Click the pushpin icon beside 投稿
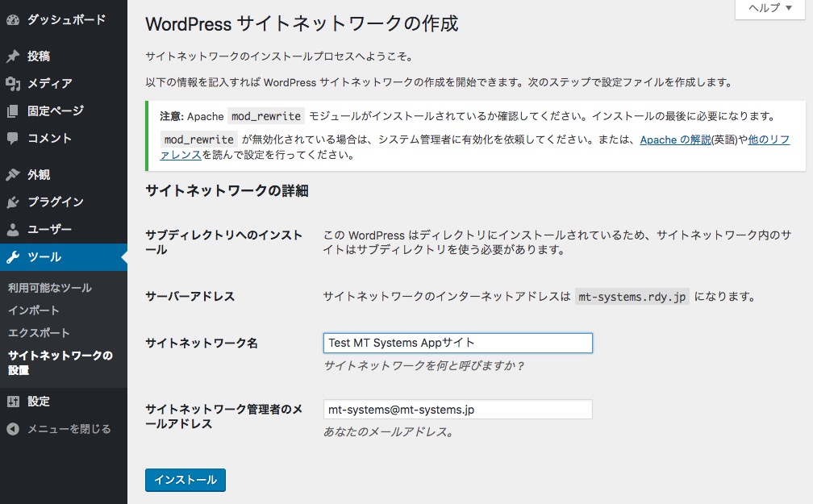The width and height of the screenshot is (813, 504). click(x=13, y=56)
